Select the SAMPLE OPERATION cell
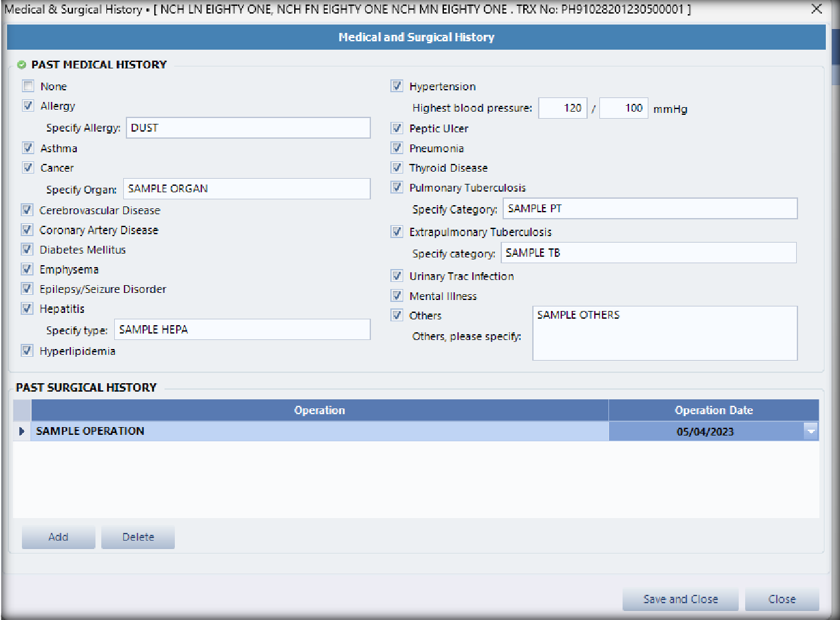 [319, 431]
